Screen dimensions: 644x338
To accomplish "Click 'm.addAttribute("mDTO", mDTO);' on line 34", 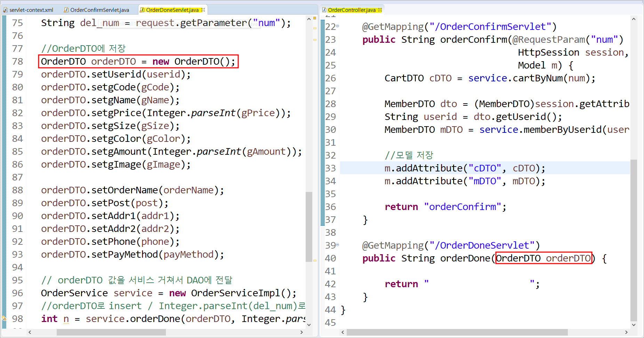I will point(465,181).
